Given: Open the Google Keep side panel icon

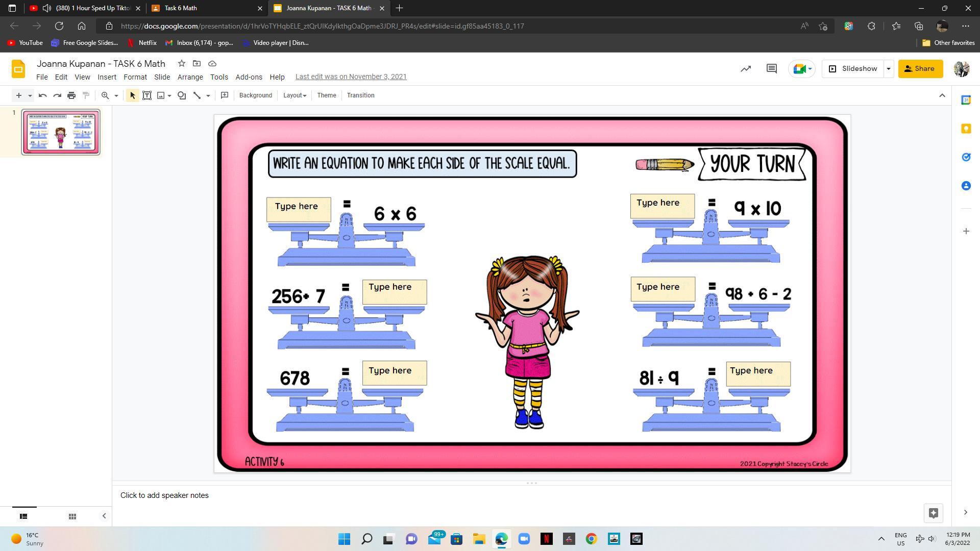Looking at the screenshot, I should click(966, 129).
